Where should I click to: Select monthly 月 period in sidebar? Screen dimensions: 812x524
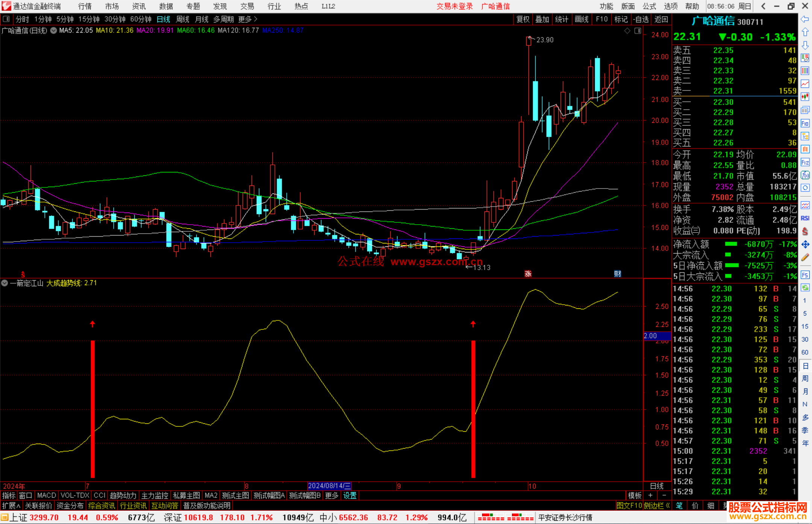pyautogui.click(x=805, y=391)
